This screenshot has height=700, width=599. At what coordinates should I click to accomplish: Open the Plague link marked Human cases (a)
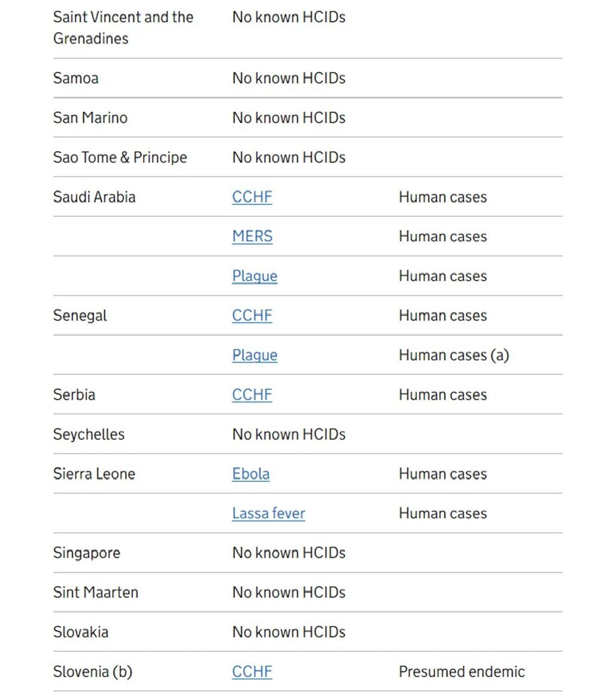coord(255,355)
